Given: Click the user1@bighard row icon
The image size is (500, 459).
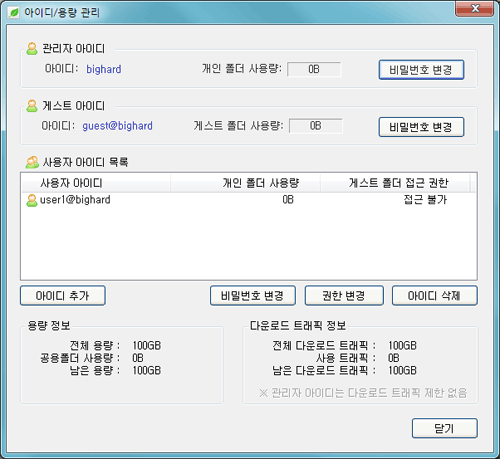Looking at the screenshot, I should pyautogui.click(x=32, y=200).
